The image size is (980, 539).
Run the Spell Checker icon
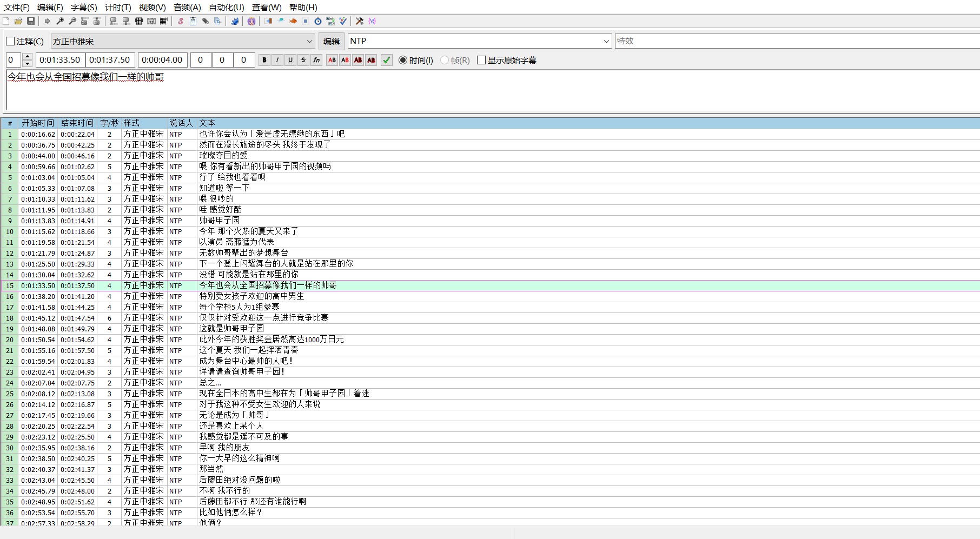click(x=342, y=21)
